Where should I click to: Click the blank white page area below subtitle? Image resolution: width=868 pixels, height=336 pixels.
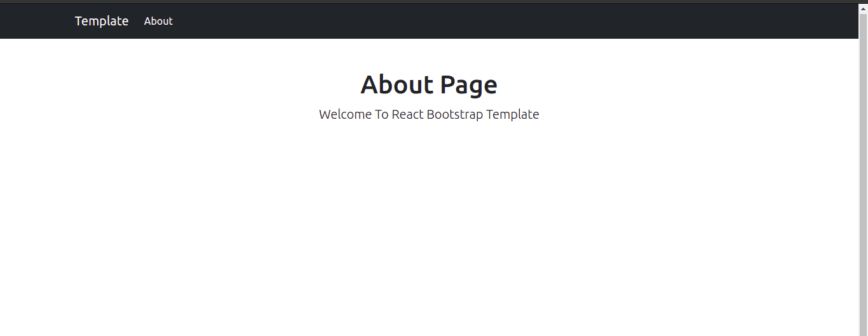[429, 229]
